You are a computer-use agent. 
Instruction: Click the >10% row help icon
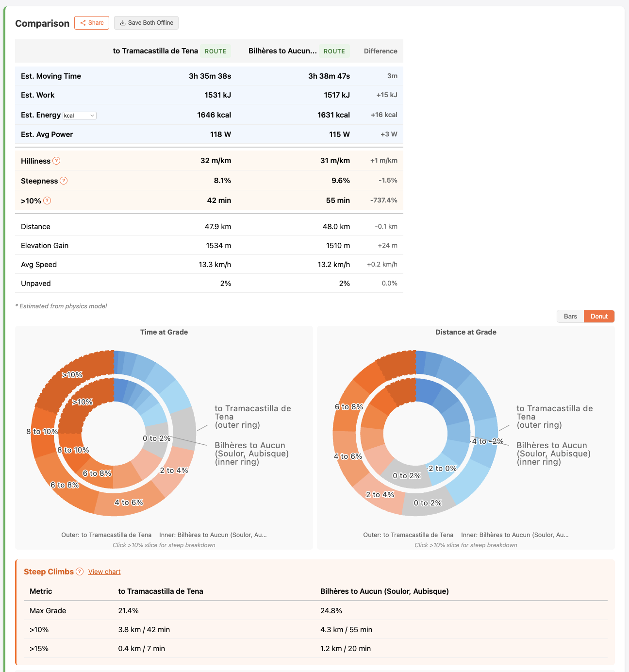47,201
